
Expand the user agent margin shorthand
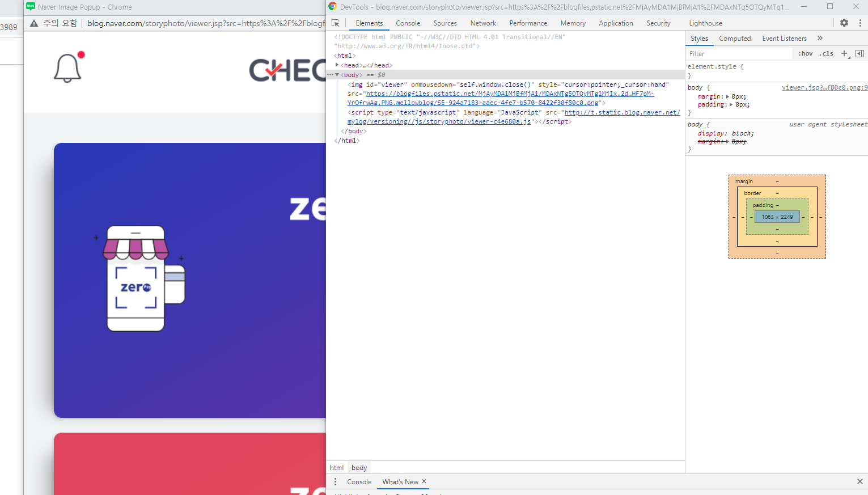(727, 141)
